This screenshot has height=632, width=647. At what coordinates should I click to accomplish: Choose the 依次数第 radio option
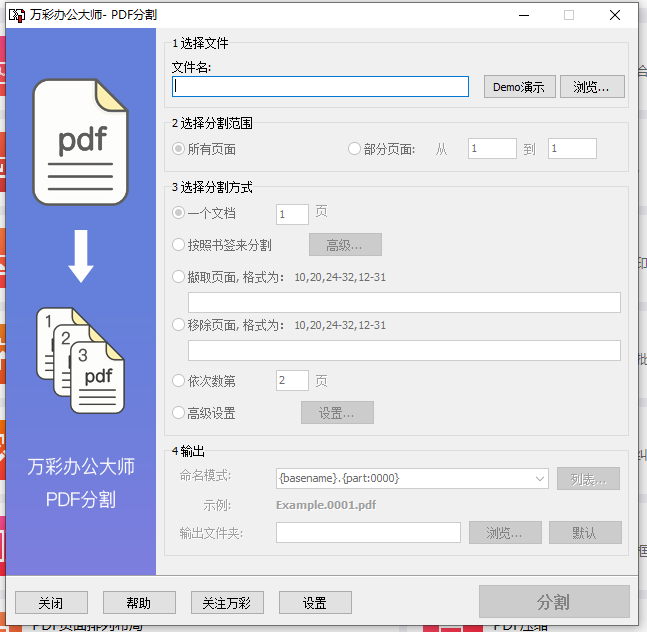click(x=179, y=381)
